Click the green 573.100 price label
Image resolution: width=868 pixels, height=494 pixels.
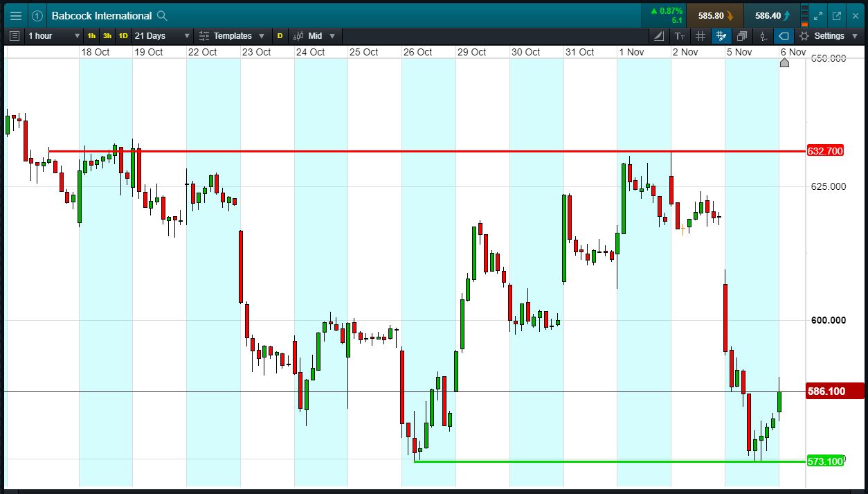825,461
